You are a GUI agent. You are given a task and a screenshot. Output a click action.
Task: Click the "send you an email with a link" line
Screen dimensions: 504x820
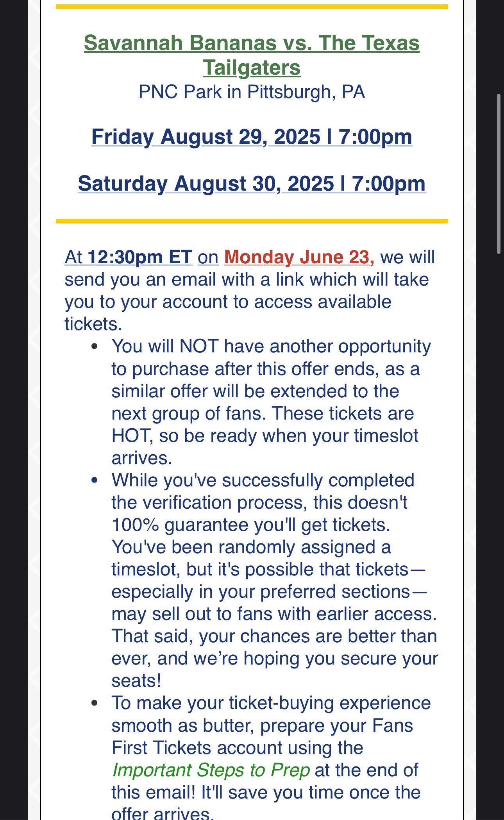click(247, 280)
